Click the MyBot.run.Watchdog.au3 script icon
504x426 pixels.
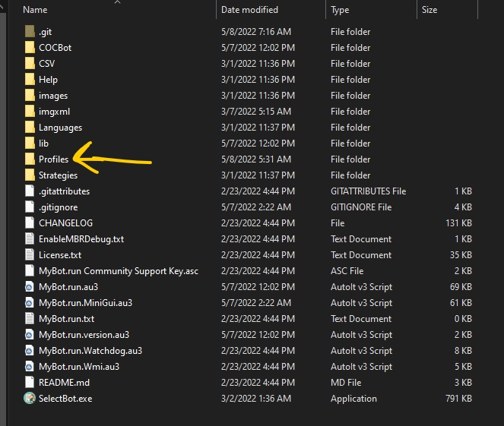(x=29, y=351)
